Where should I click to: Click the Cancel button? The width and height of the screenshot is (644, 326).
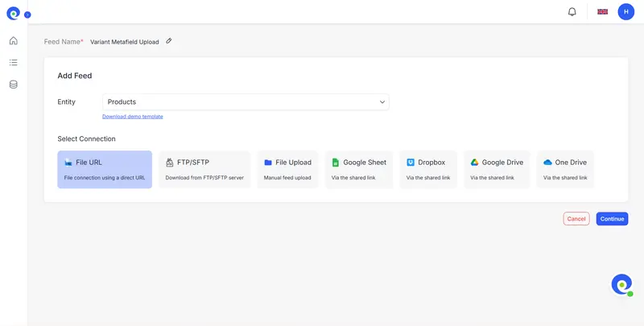pyautogui.click(x=576, y=219)
